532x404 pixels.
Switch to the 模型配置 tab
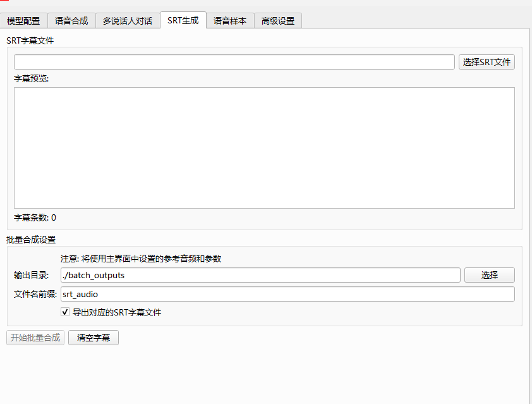click(23, 21)
